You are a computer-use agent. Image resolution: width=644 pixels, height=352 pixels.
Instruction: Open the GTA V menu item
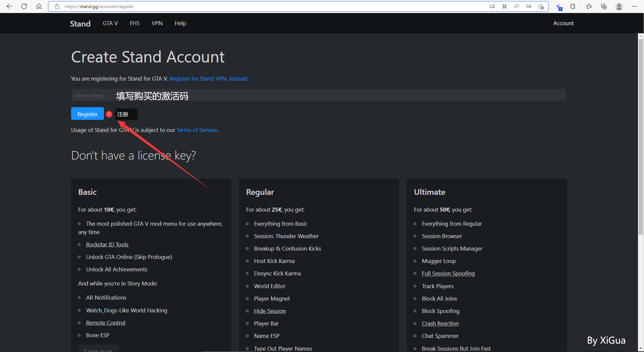click(x=110, y=23)
